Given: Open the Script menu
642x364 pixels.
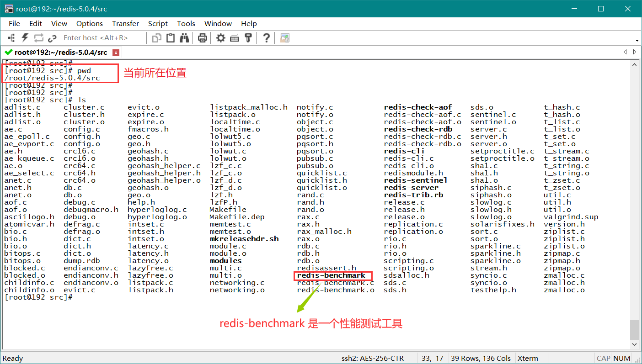Looking at the screenshot, I should point(158,24).
